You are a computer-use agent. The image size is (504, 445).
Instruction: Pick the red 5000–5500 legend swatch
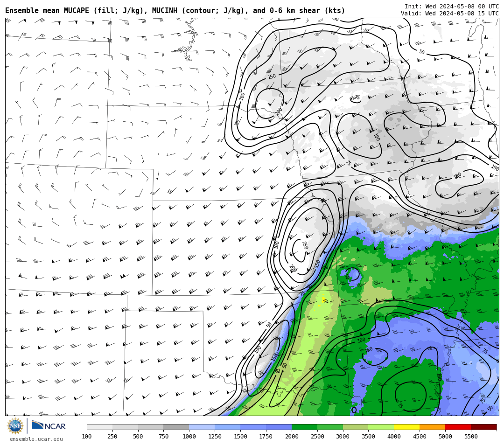458,427
